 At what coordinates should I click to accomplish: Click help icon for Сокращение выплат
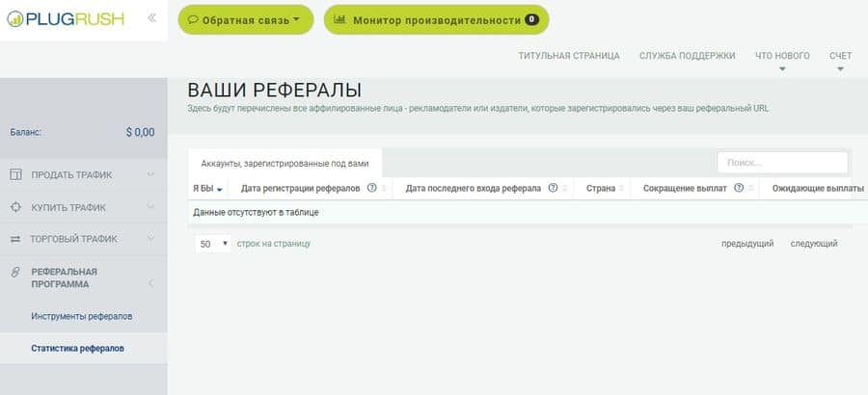coord(739,188)
